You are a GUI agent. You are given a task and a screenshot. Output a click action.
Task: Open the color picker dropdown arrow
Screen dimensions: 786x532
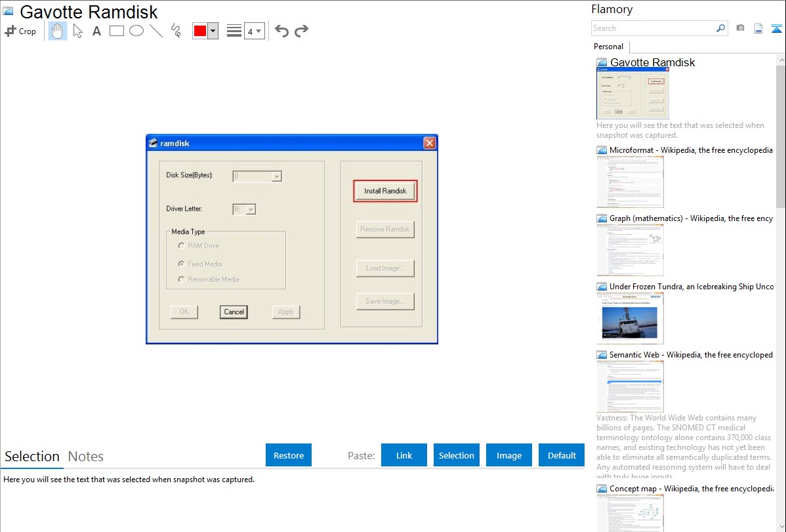point(213,31)
